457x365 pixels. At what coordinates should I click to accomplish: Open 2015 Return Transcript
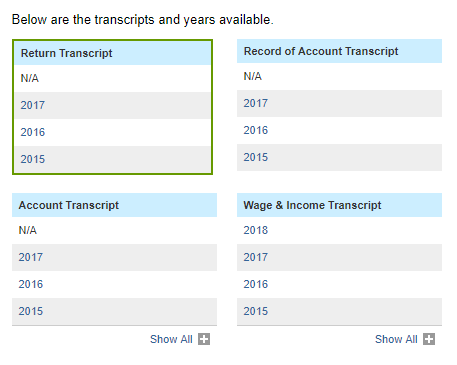(33, 159)
